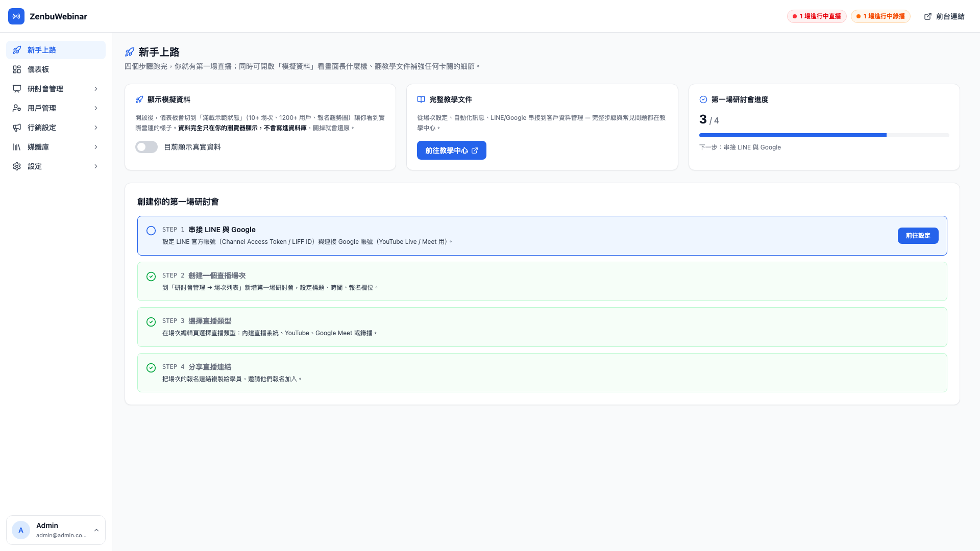Click the 下一步:串接 LINE 與 Google text

click(740, 147)
